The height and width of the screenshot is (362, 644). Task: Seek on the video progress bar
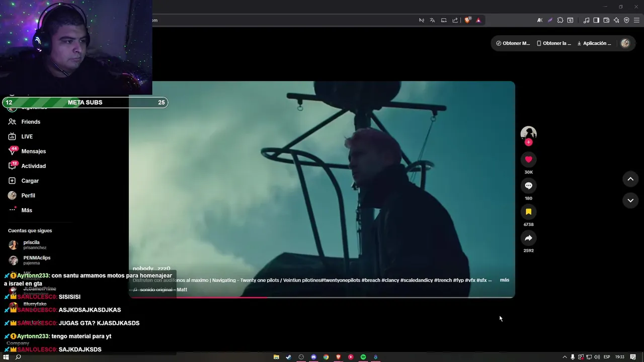(x=322, y=297)
